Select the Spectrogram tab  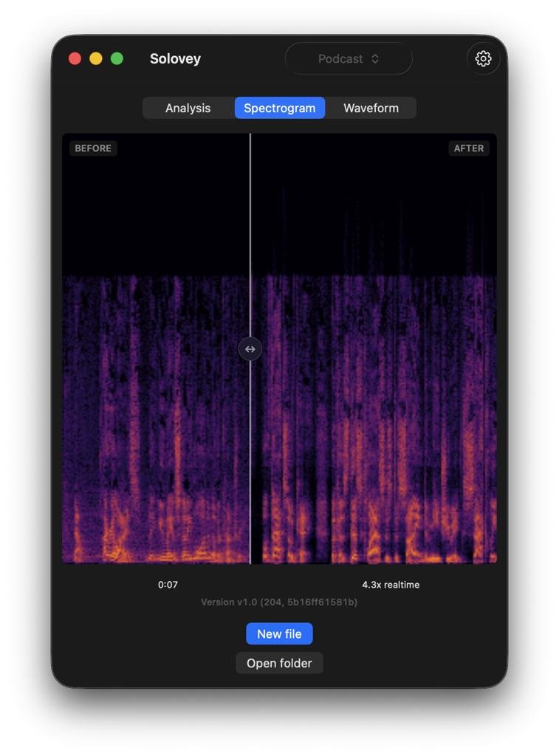point(279,108)
